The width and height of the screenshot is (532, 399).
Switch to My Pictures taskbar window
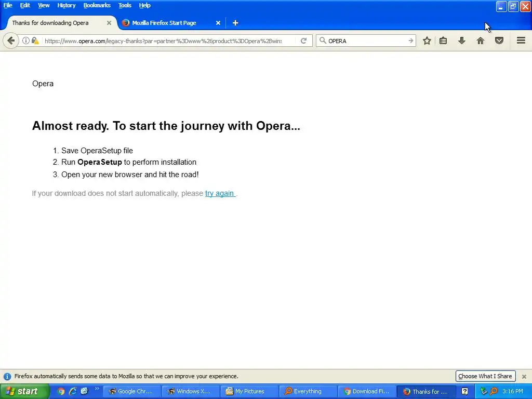pos(249,392)
